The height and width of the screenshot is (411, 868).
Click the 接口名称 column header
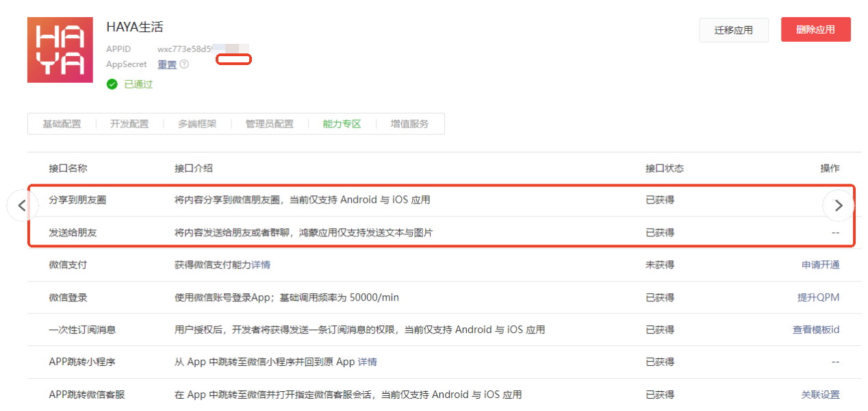(68, 169)
